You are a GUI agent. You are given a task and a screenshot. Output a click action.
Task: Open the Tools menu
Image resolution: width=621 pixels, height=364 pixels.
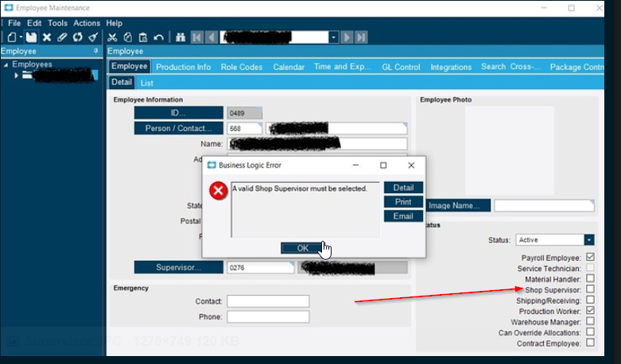pyautogui.click(x=57, y=23)
